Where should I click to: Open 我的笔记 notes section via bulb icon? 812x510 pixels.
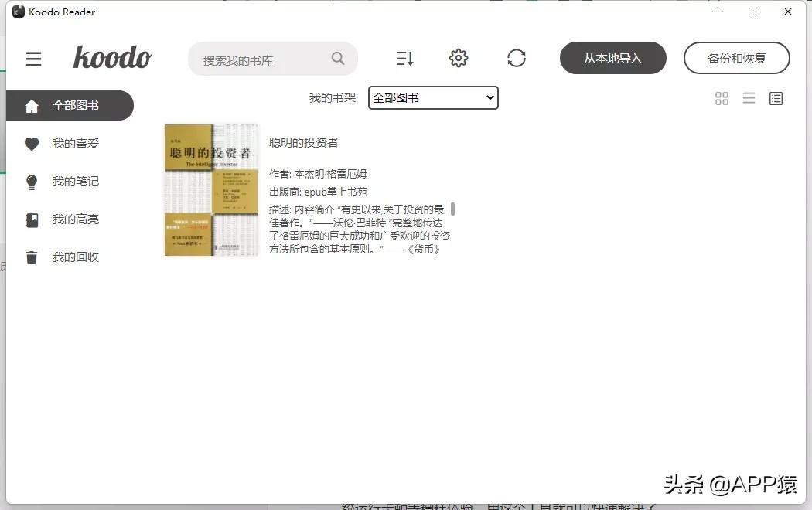click(32, 182)
